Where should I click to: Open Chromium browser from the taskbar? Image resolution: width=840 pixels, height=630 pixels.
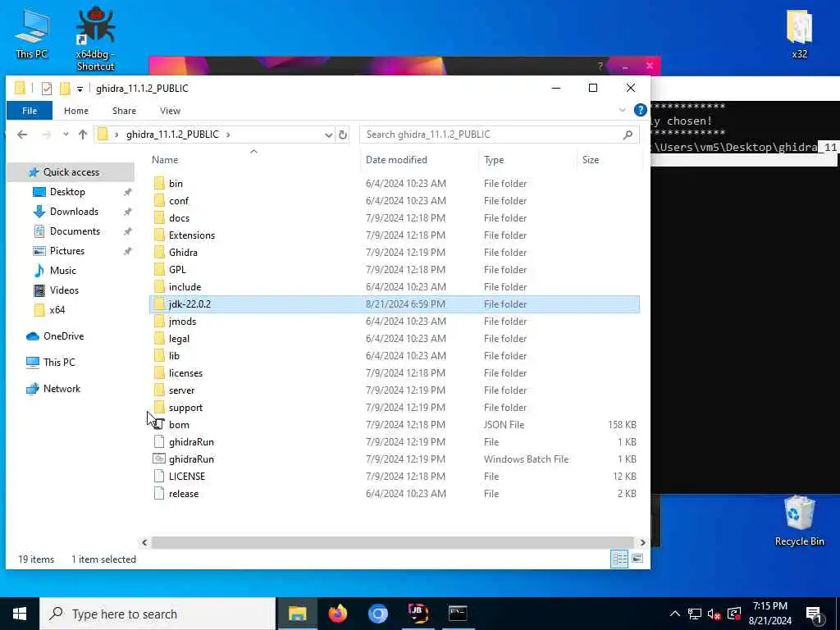pos(377,614)
